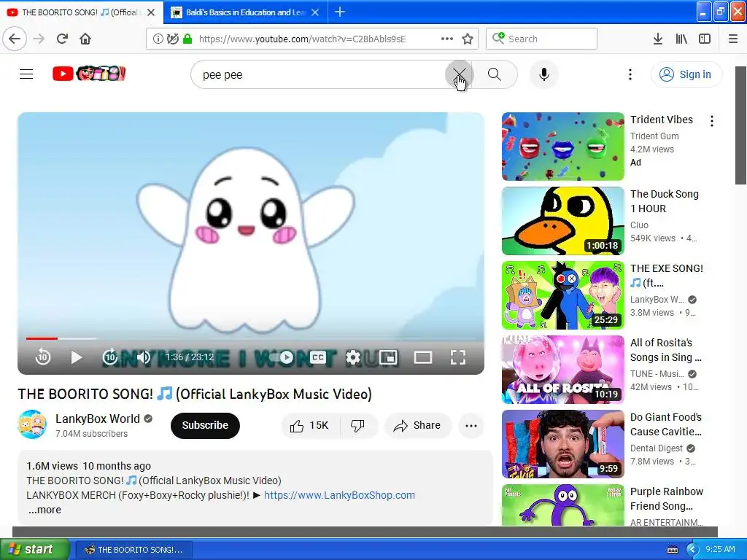Expand description with ...more
The height and width of the screenshot is (560, 747).
[x=44, y=510]
